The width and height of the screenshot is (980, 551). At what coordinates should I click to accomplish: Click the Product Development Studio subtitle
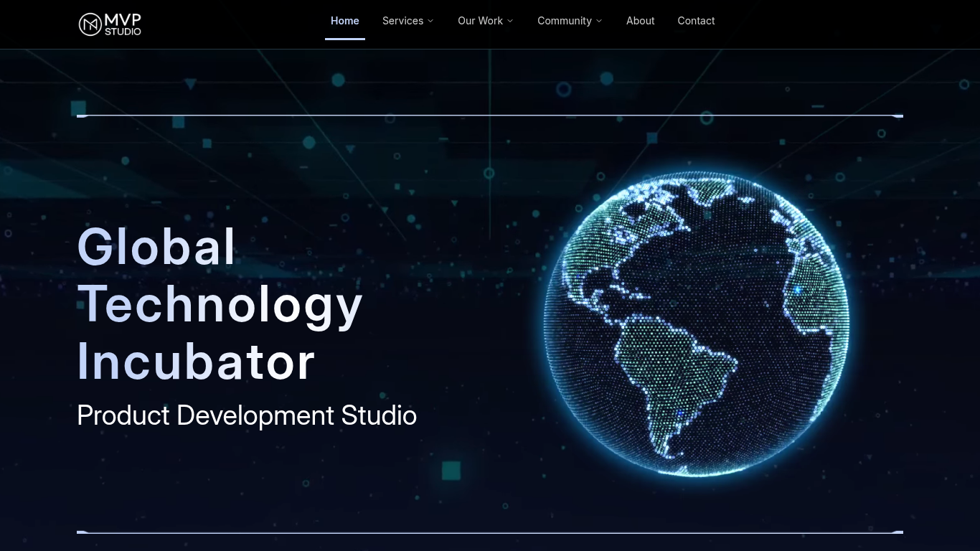(x=247, y=415)
